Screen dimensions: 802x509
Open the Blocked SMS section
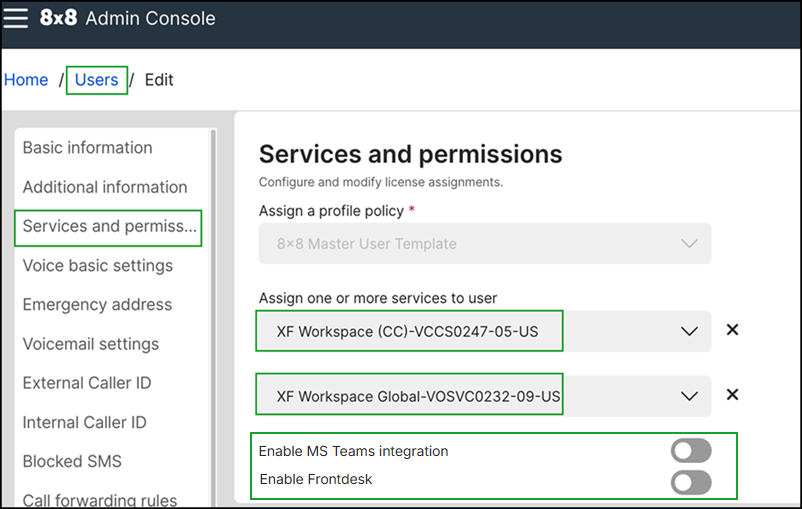click(72, 461)
